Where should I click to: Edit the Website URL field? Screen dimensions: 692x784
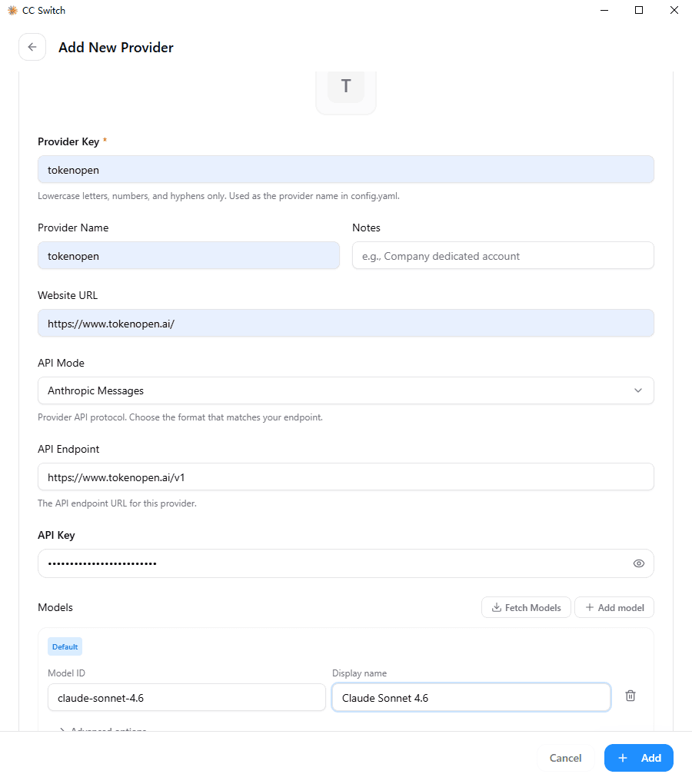346,323
